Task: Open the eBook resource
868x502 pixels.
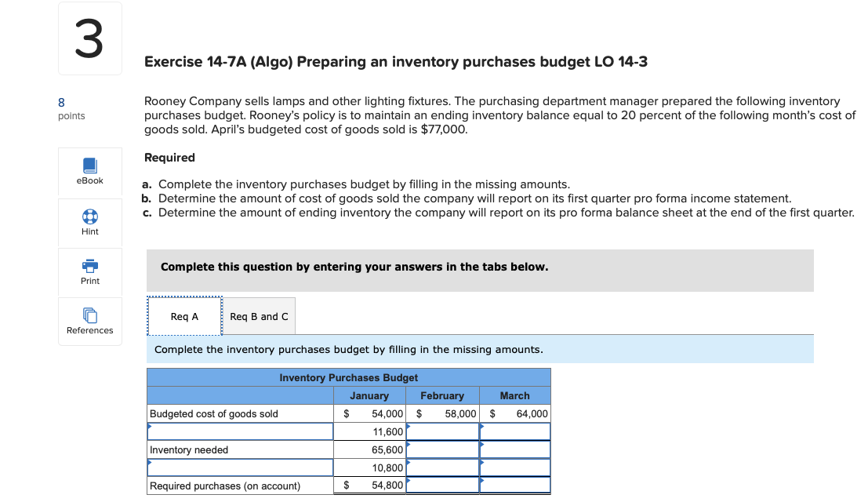Action: coord(89,172)
